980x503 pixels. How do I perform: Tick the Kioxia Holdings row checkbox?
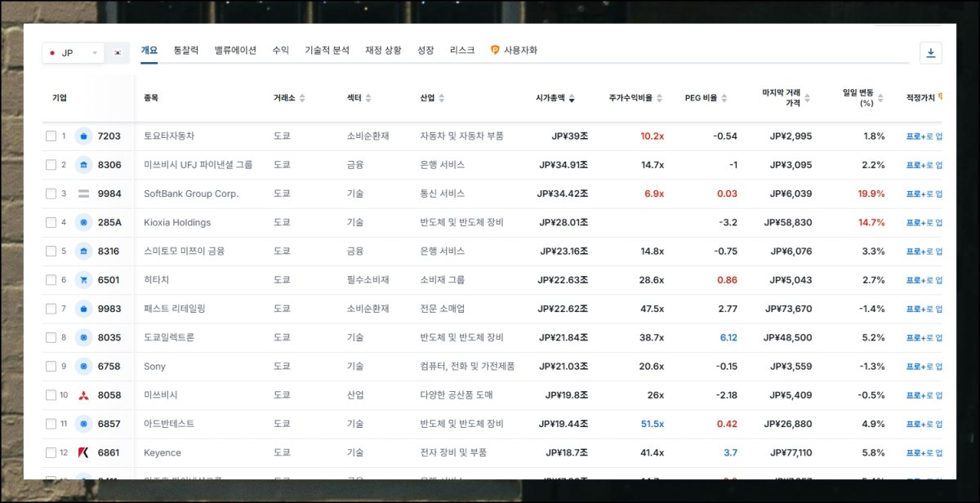[x=51, y=222]
